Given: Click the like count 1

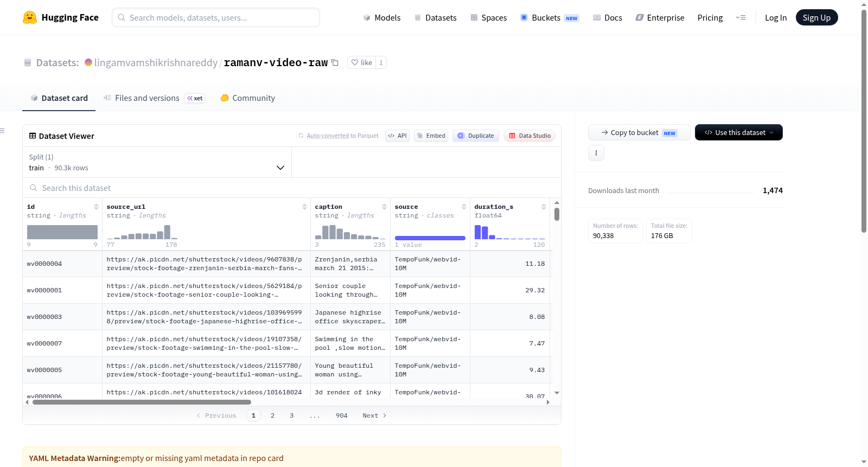Looking at the screenshot, I should pyautogui.click(x=381, y=62).
